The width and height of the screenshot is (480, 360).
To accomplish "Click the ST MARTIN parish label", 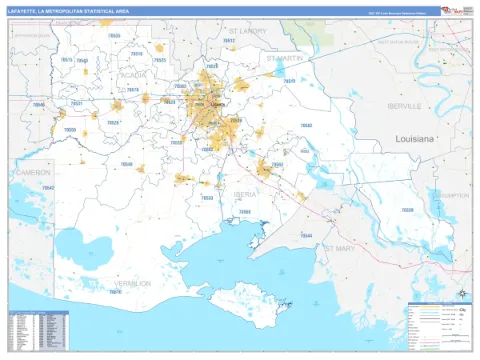I will click(x=285, y=59).
